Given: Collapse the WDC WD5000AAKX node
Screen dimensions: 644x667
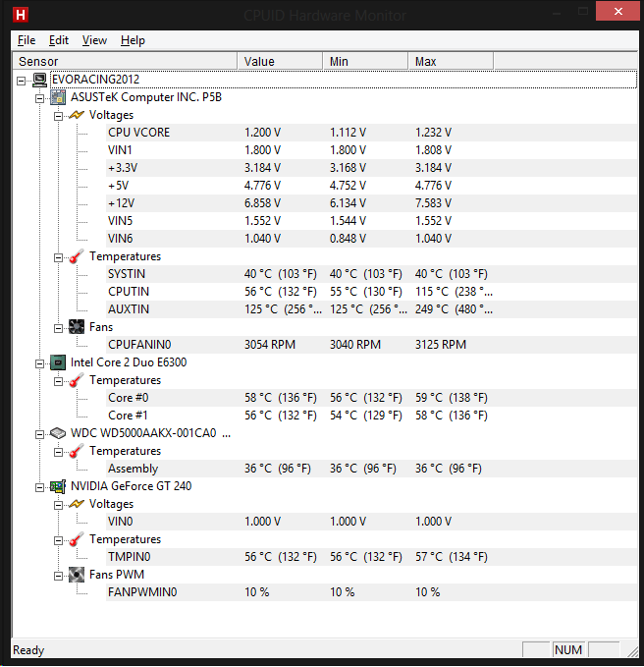Looking at the screenshot, I should pos(39,434).
